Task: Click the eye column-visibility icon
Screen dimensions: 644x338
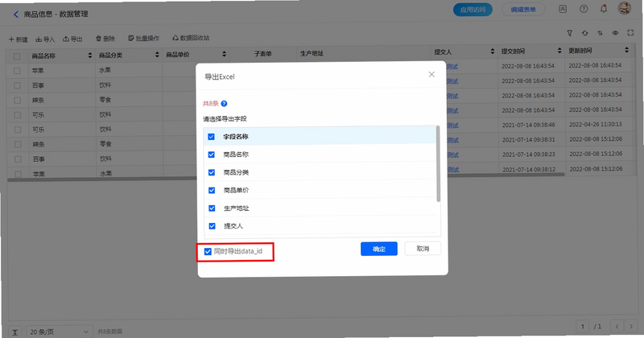Action: [x=615, y=33]
